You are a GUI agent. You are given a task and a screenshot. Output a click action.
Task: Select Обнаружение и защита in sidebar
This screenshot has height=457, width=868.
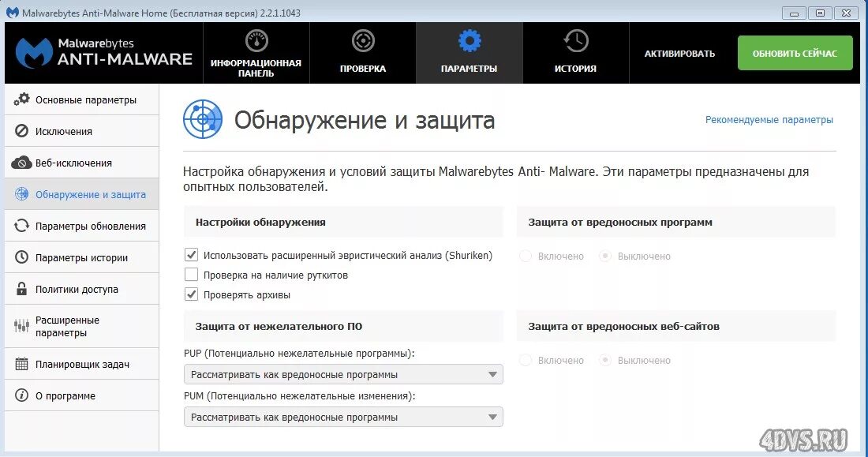pyautogui.click(x=82, y=194)
